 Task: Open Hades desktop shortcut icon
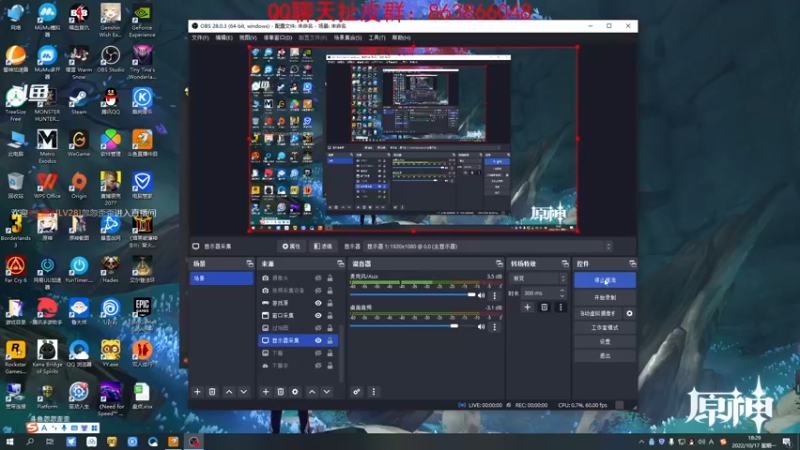(x=110, y=269)
